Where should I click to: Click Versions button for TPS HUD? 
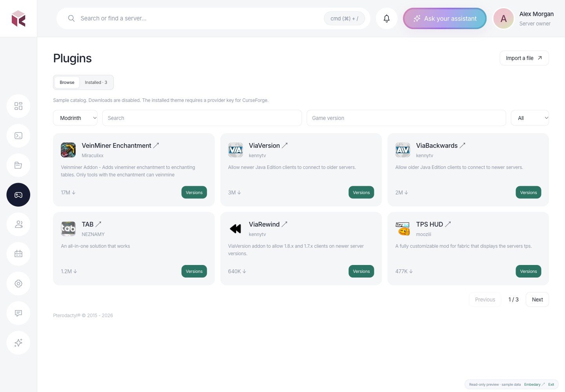[x=529, y=271]
